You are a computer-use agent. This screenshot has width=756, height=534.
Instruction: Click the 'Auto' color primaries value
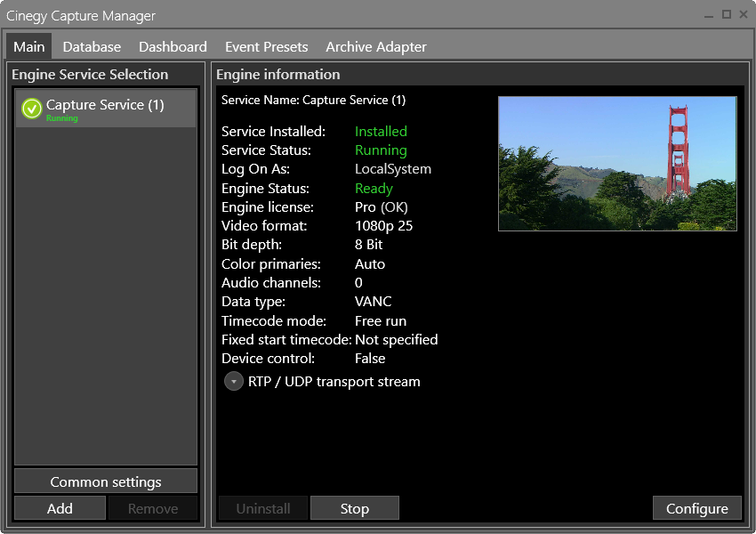[370, 263]
